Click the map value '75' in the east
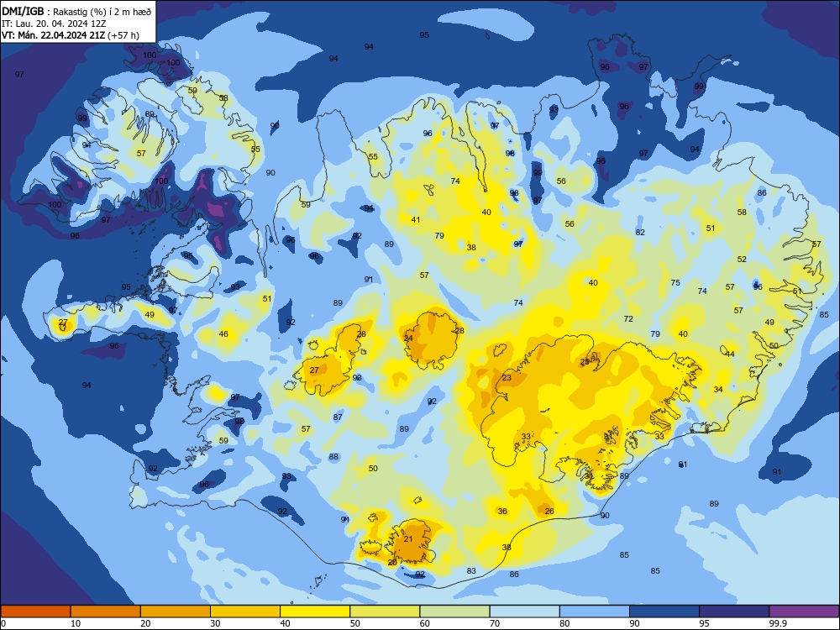Image resolution: width=840 pixels, height=630 pixels. [x=675, y=282]
